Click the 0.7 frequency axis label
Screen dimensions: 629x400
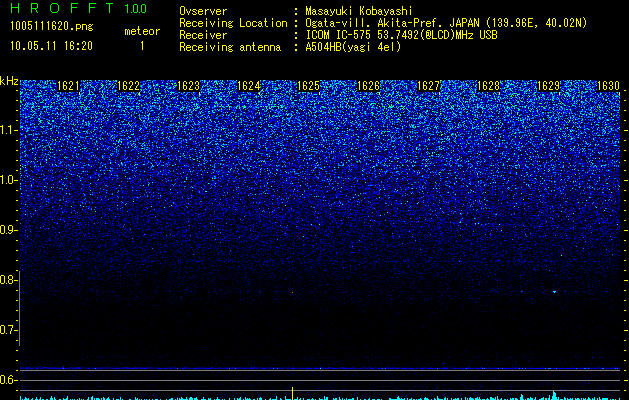click(8, 330)
